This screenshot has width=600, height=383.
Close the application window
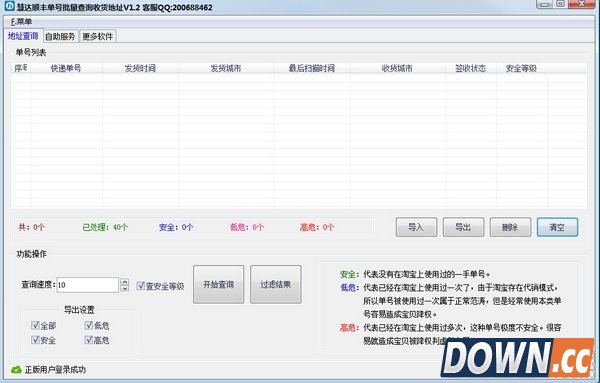click(x=581, y=4)
